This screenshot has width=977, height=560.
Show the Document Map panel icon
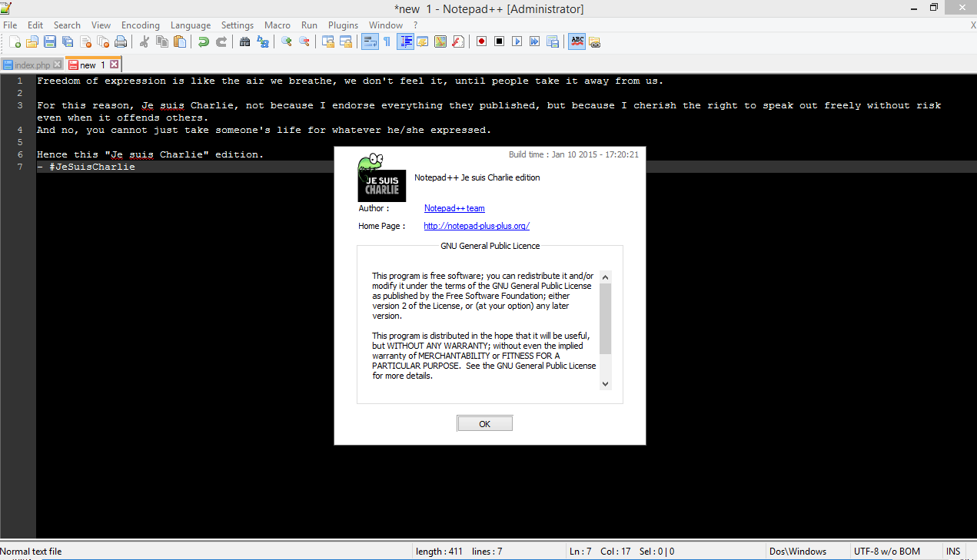coord(440,41)
